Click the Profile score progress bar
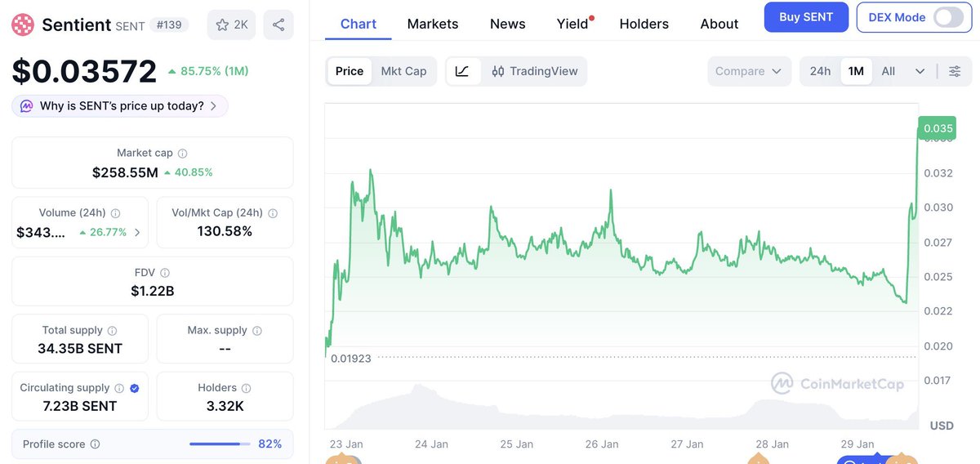 pos(220,444)
